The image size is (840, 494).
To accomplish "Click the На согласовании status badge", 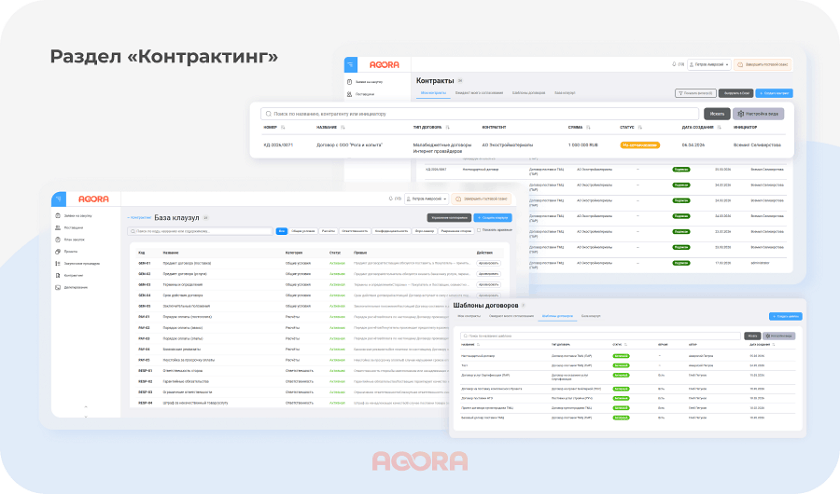I will tap(640, 145).
